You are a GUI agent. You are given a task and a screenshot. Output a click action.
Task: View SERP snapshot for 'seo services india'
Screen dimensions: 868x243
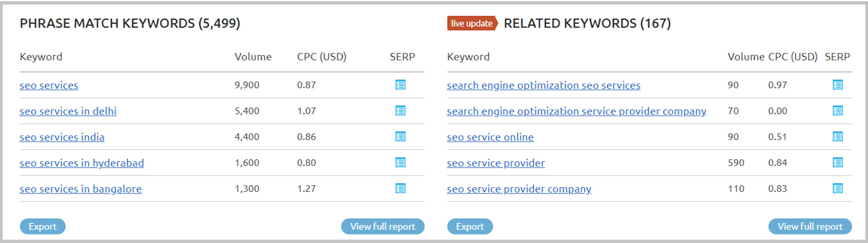pyautogui.click(x=400, y=137)
